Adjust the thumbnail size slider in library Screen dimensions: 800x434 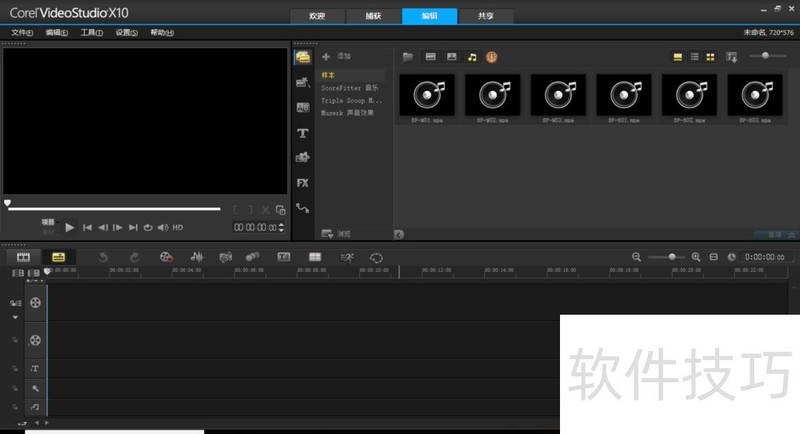[767, 56]
